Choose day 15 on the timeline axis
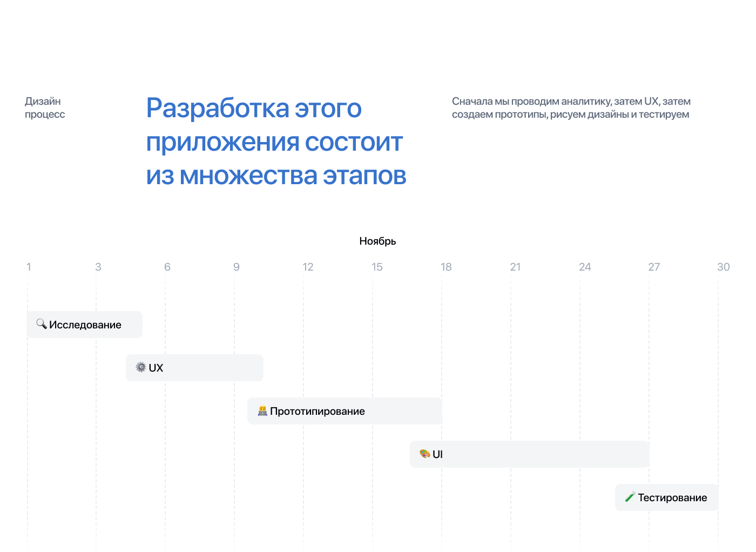Screen dimensions: 756x552 (x=377, y=267)
